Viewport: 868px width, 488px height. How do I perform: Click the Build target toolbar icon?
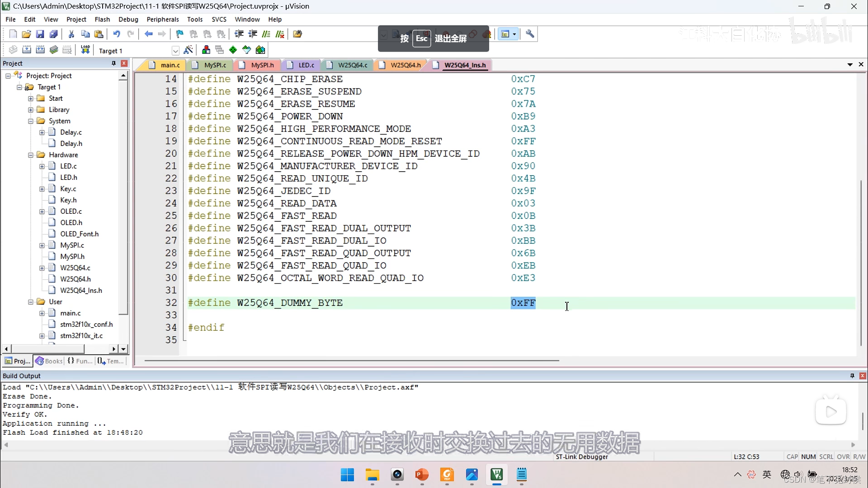(x=27, y=50)
